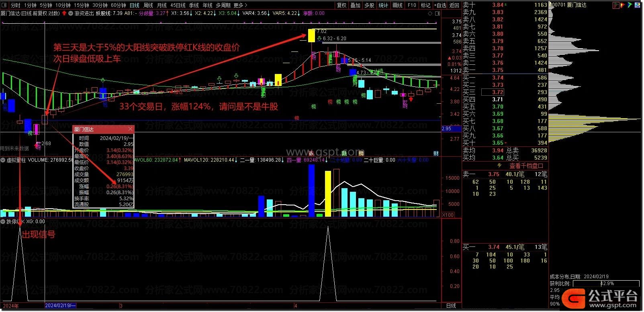
Task: Switch to the 年线 yearly chart tab
Action: (x=208, y=5)
